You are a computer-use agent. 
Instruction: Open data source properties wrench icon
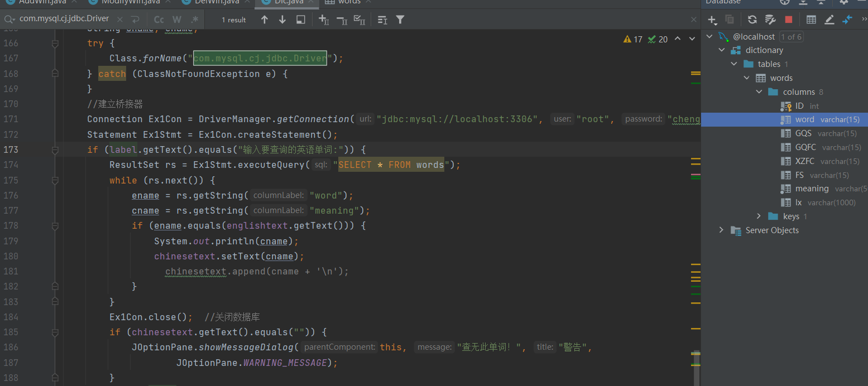coord(770,20)
